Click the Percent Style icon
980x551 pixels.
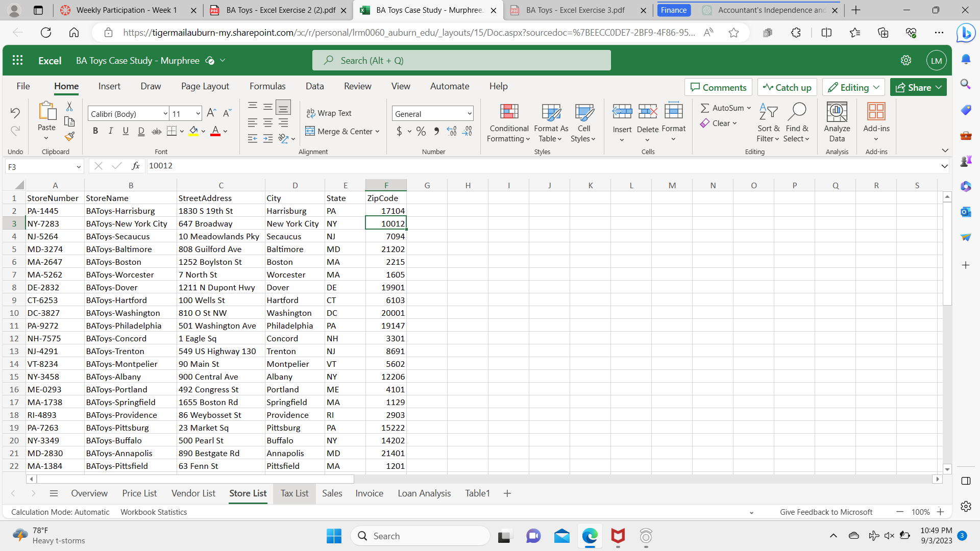(421, 132)
